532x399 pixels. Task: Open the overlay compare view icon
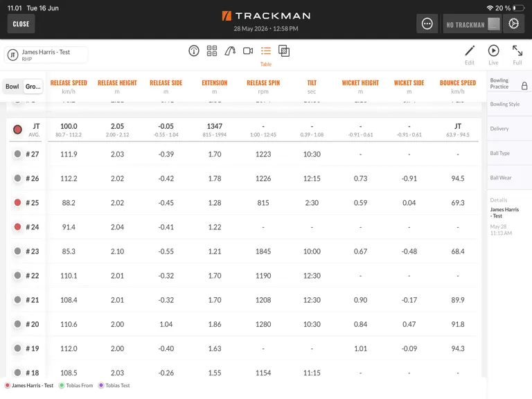coord(284,51)
